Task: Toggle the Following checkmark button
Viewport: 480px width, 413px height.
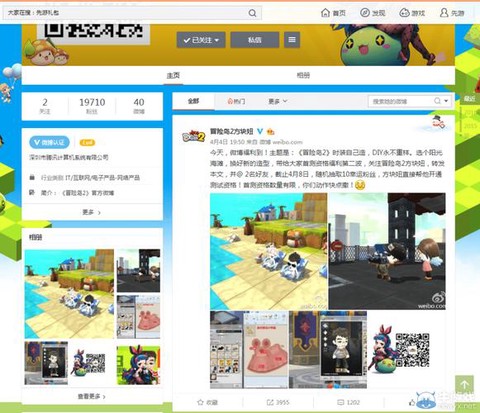Action: coord(201,40)
